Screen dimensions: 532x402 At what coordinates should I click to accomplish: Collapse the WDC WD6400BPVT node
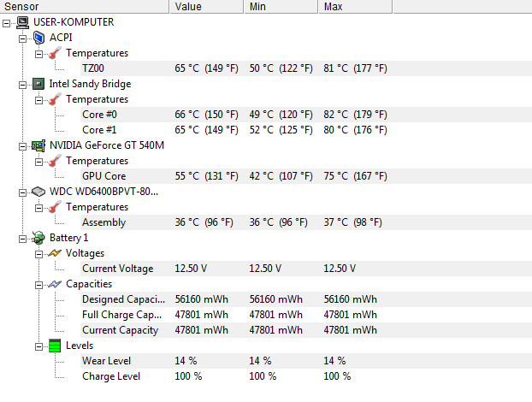click(x=22, y=192)
